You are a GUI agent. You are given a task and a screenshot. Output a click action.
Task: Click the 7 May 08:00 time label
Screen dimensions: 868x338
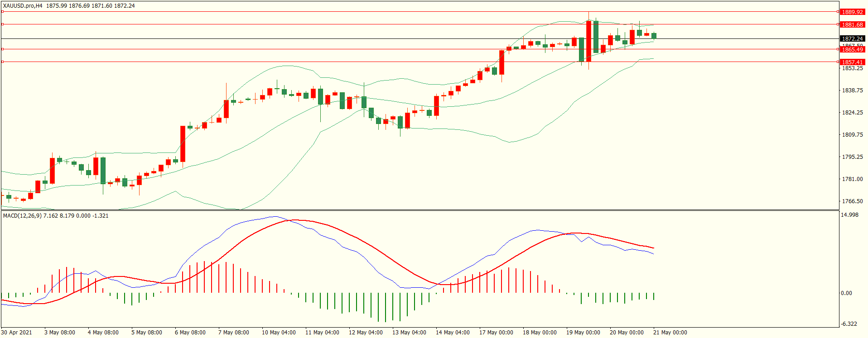[x=234, y=333]
